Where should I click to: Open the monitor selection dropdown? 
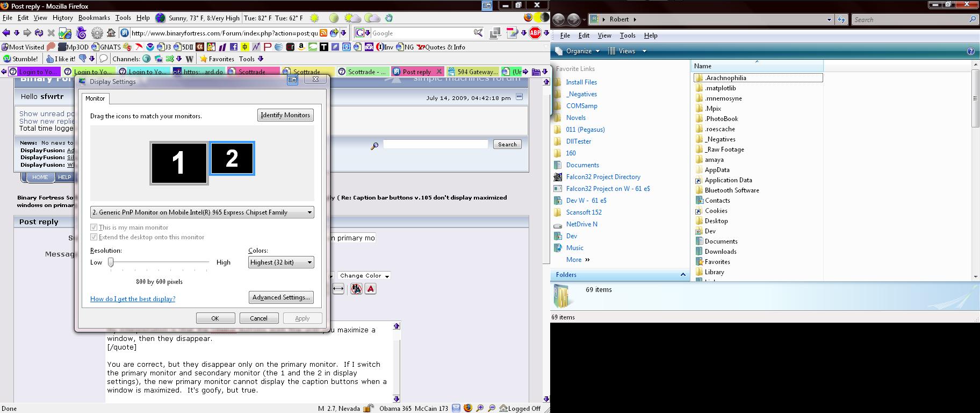[202, 212]
